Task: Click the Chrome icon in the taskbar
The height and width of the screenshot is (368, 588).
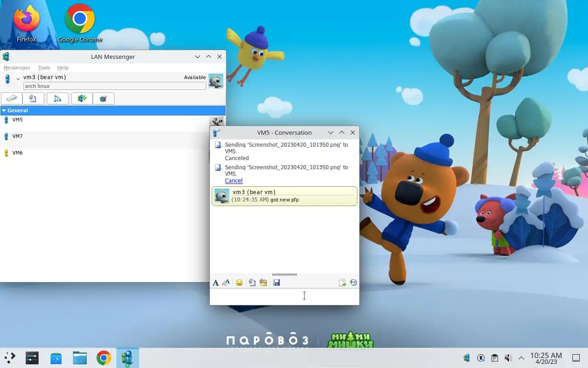Action: pyautogui.click(x=104, y=357)
